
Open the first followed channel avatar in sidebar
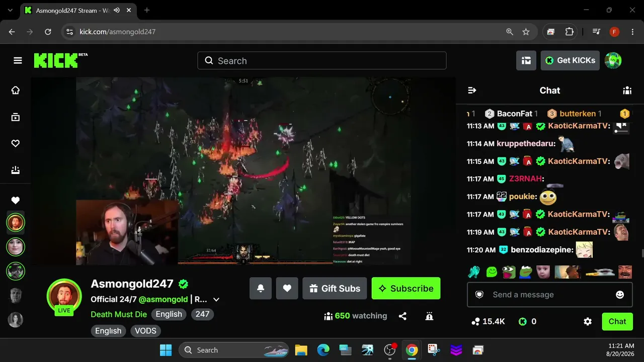coord(16,222)
